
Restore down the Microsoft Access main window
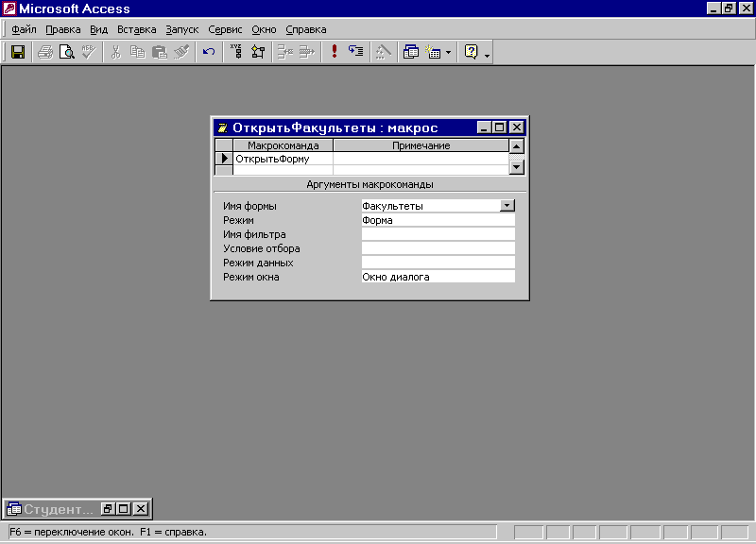point(729,8)
